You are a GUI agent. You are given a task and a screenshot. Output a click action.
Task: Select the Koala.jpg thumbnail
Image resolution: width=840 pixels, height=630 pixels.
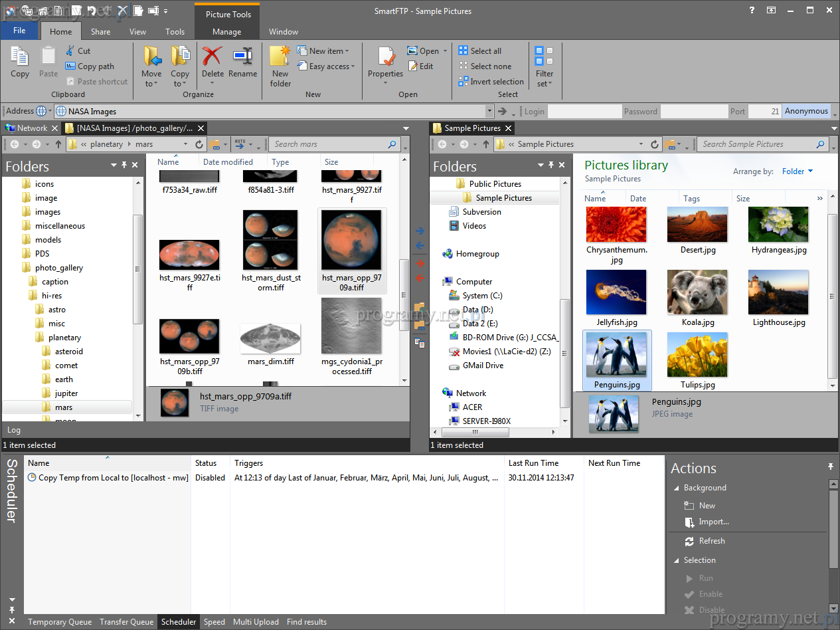coord(697,292)
